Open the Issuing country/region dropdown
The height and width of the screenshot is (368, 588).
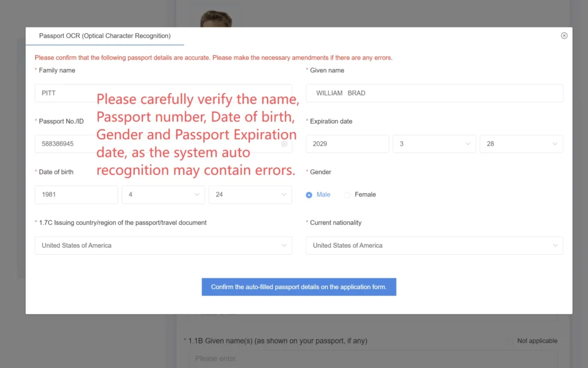pyautogui.click(x=163, y=246)
